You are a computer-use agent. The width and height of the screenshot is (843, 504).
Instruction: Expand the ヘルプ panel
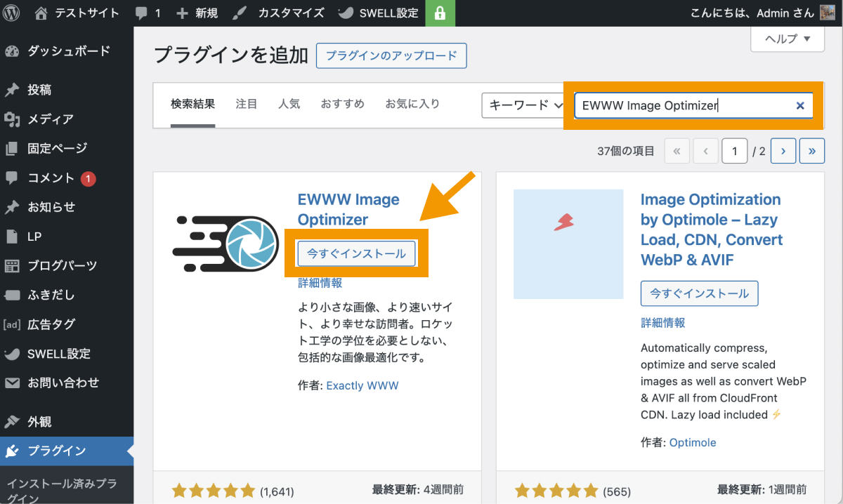787,40
